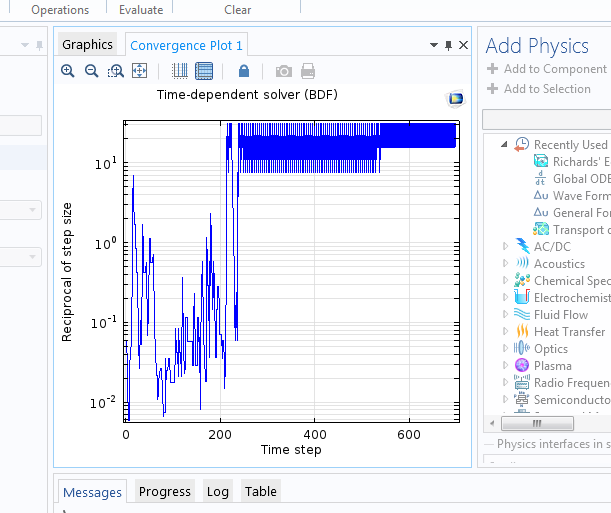Select the General Form PDE icon
This screenshot has height=513, width=611.
pos(541,212)
